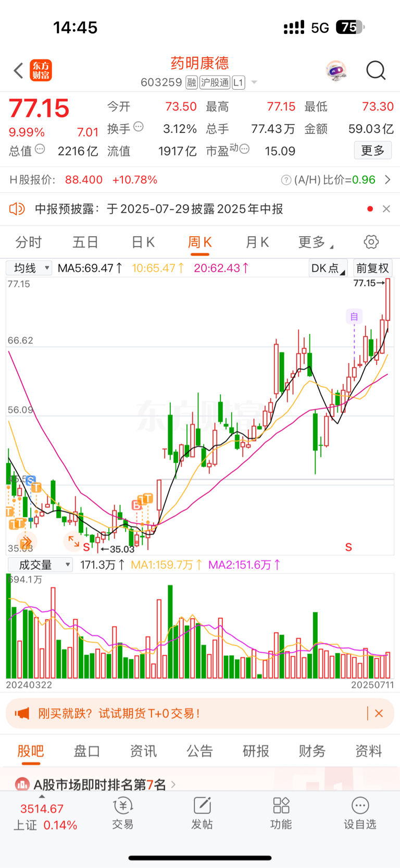Tap the back arrow icon
The width and height of the screenshot is (400, 868).
point(18,70)
